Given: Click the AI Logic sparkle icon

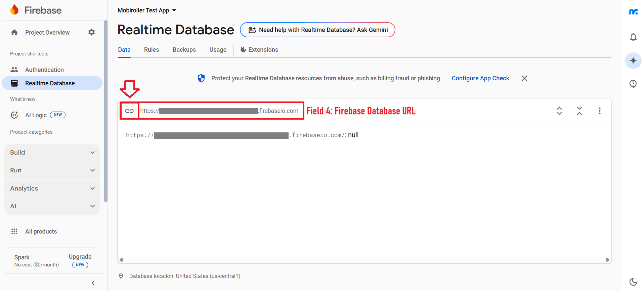Looking at the screenshot, I should pos(14,115).
